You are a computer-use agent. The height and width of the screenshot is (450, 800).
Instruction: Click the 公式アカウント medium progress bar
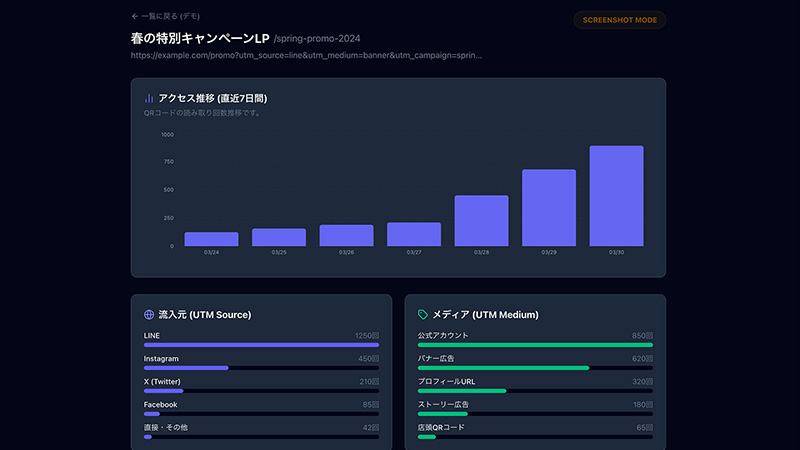click(535, 345)
